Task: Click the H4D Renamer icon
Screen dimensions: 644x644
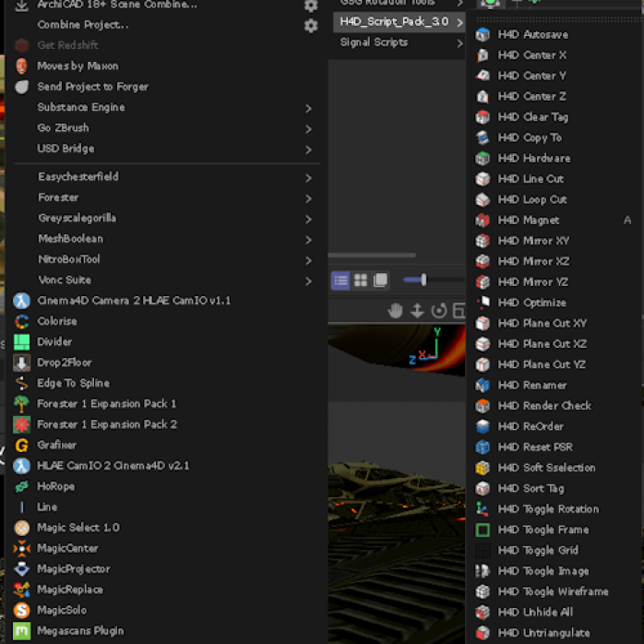Action: tap(483, 385)
